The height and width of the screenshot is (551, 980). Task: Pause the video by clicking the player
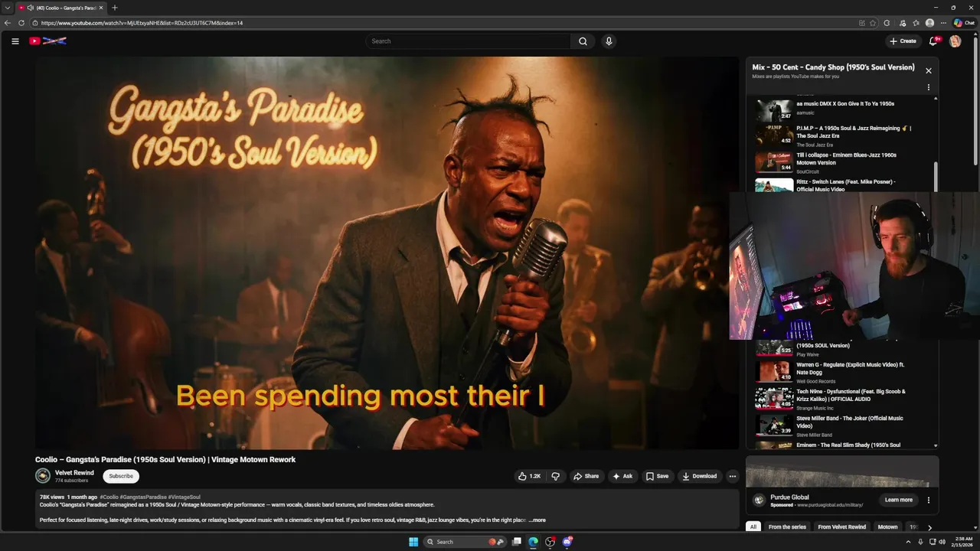[387, 253]
